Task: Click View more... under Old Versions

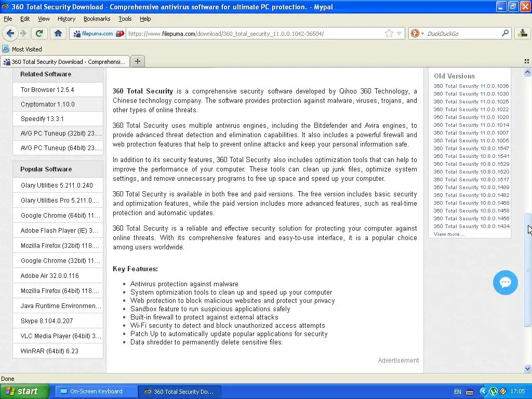Action: point(448,234)
